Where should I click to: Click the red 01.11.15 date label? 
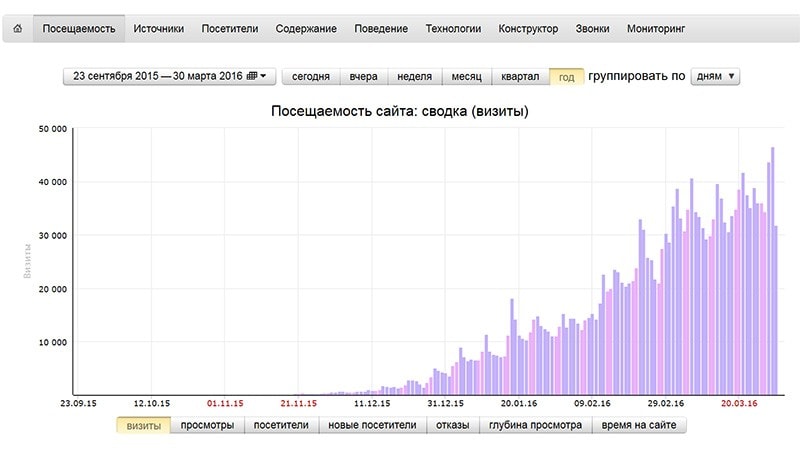(225, 403)
